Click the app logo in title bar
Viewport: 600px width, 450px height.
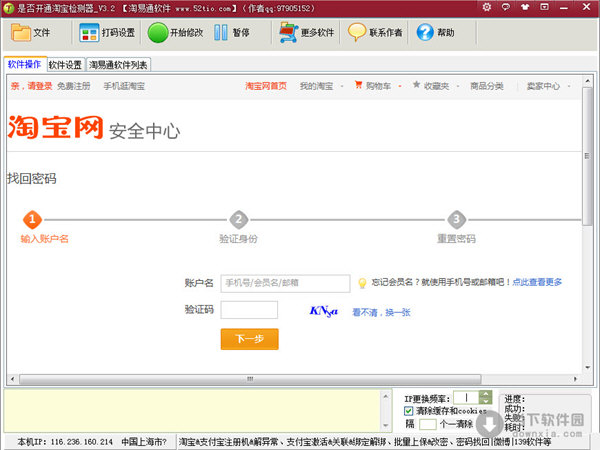pyautogui.click(x=8, y=8)
